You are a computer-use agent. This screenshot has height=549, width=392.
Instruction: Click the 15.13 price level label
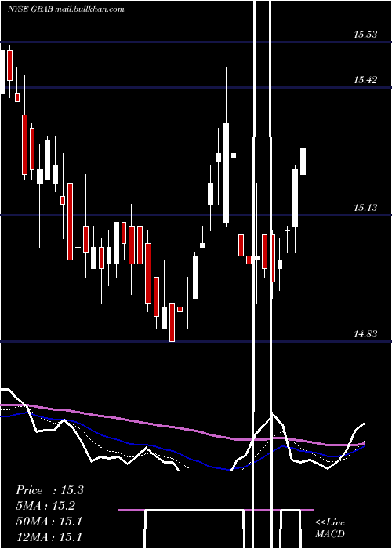click(x=365, y=208)
